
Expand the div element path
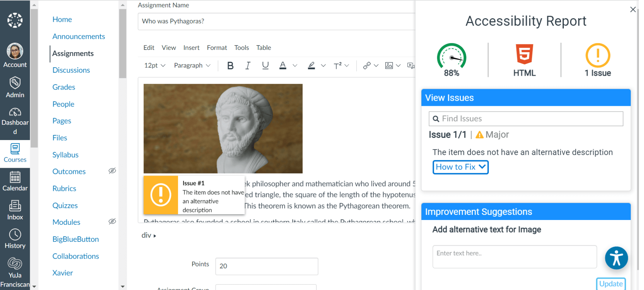[149, 235]
